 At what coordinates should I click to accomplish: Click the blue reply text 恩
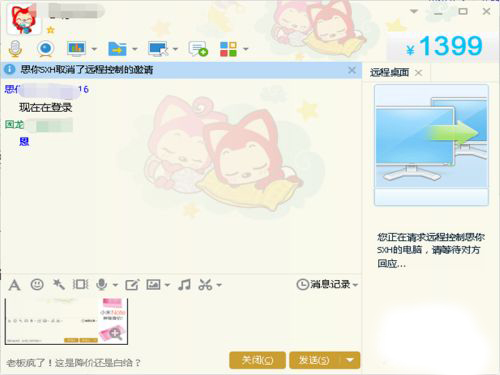tap(24, 142)
